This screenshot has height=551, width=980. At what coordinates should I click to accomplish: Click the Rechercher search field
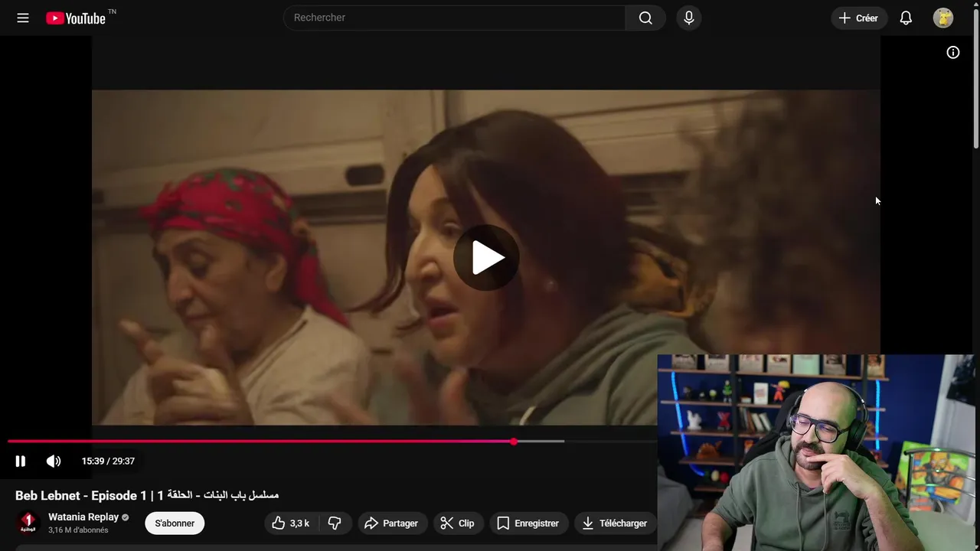pos(454,18)
